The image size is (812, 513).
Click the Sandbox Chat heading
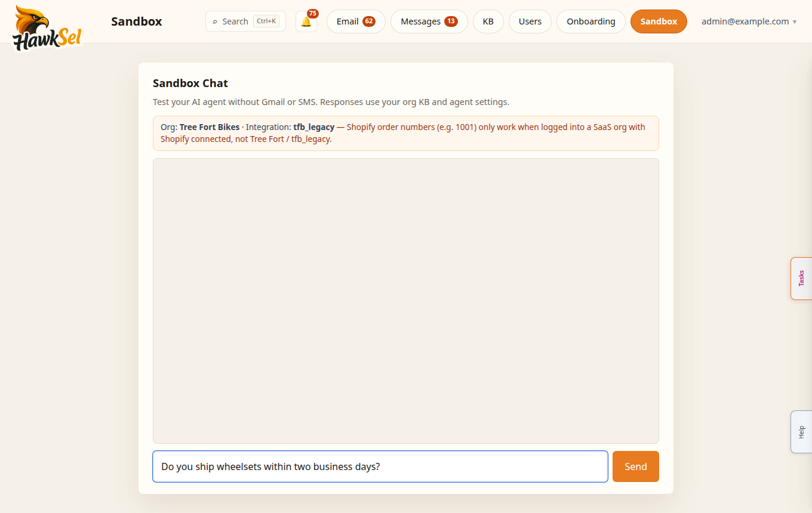190,84
